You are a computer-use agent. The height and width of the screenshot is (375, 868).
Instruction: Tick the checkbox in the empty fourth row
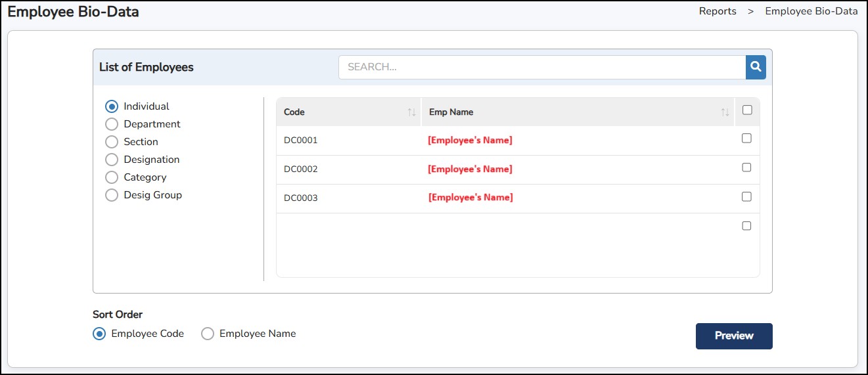[746, 226]
